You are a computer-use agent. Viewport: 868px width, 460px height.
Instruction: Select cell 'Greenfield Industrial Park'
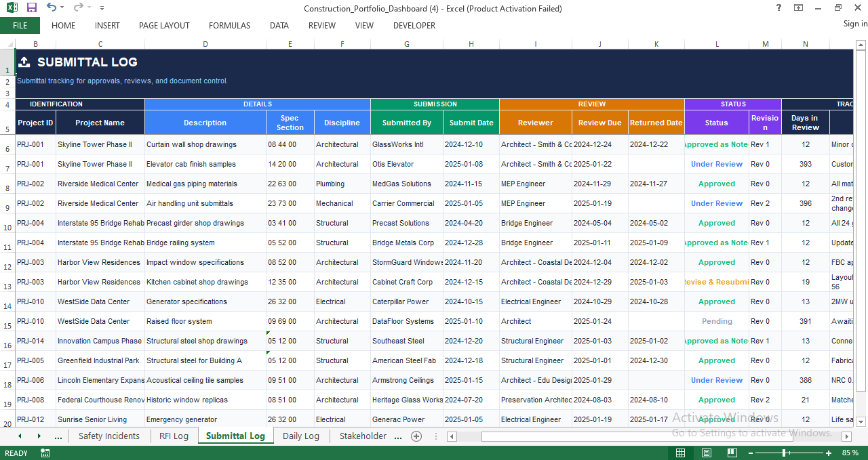pyautogui.click(x=100, y=360)
